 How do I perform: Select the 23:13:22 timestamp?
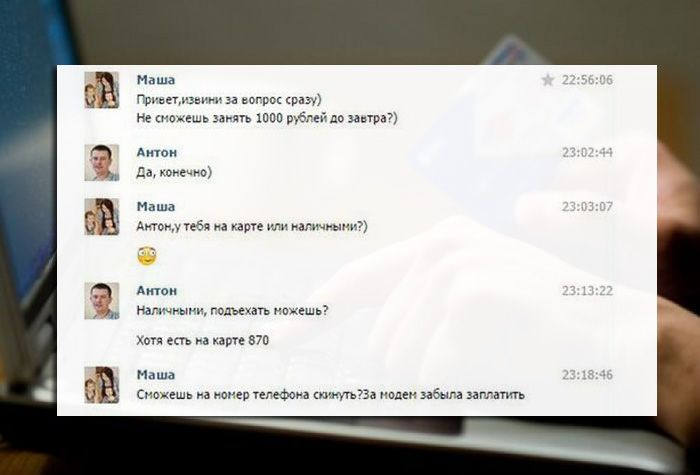(587, 291)
